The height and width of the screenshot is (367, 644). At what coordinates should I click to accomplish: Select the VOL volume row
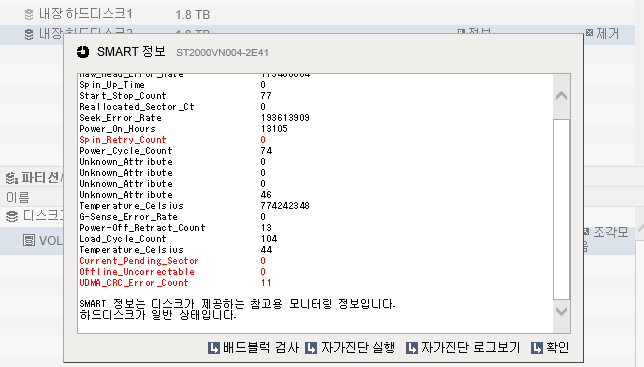(32, 240)
